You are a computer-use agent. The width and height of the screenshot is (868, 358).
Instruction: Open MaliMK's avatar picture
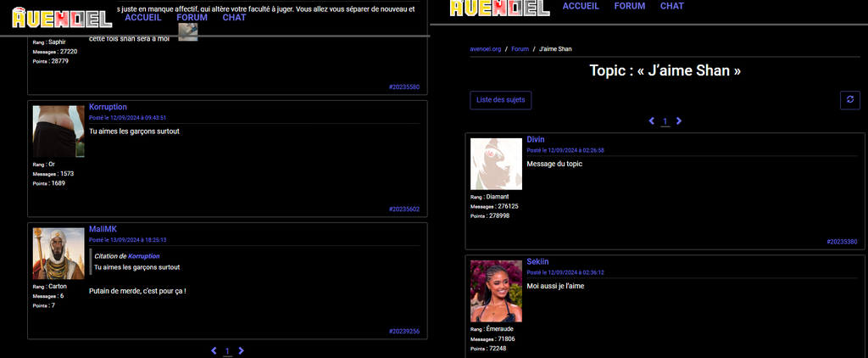point(58,254)
